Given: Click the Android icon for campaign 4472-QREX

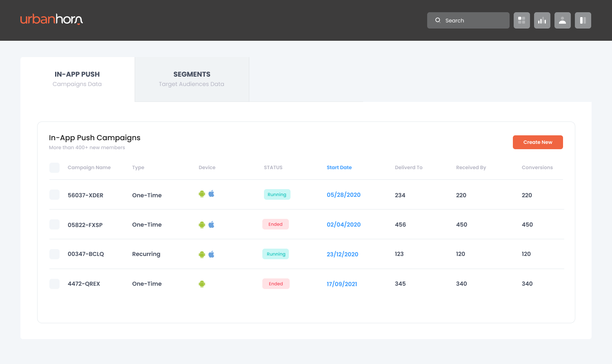Looking at the screenshot, I should [x=202, y=284].
